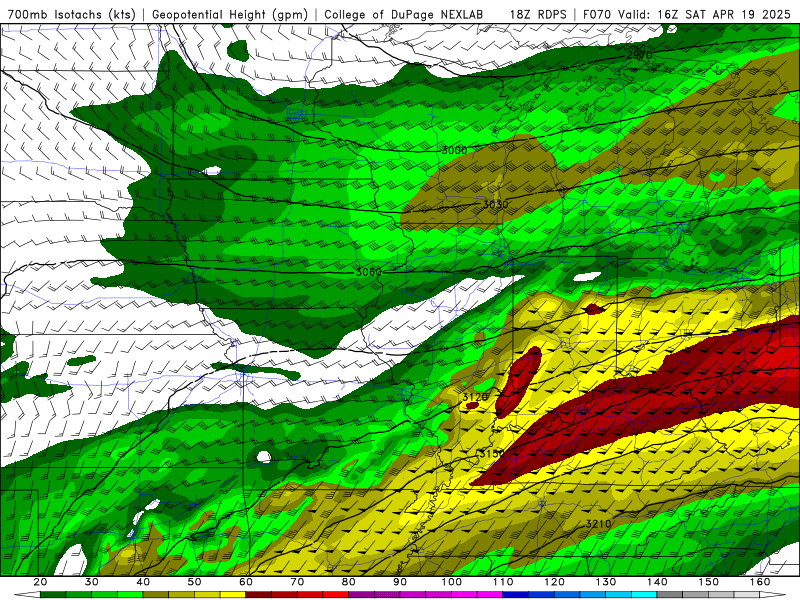The height and width of the screenshot is (600, 800).
Task: Click the 100 value on the color scale
Action: click(452, 582)
